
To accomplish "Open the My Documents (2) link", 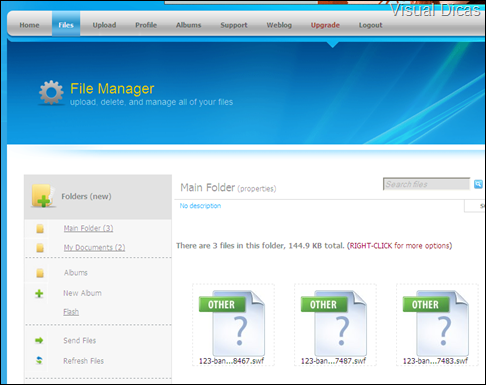I will (94, 247).
